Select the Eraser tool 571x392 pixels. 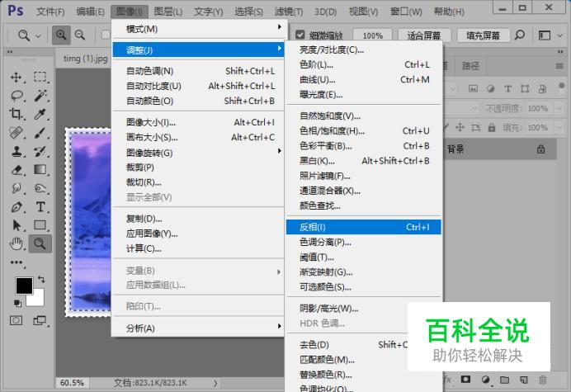point(17,170)
